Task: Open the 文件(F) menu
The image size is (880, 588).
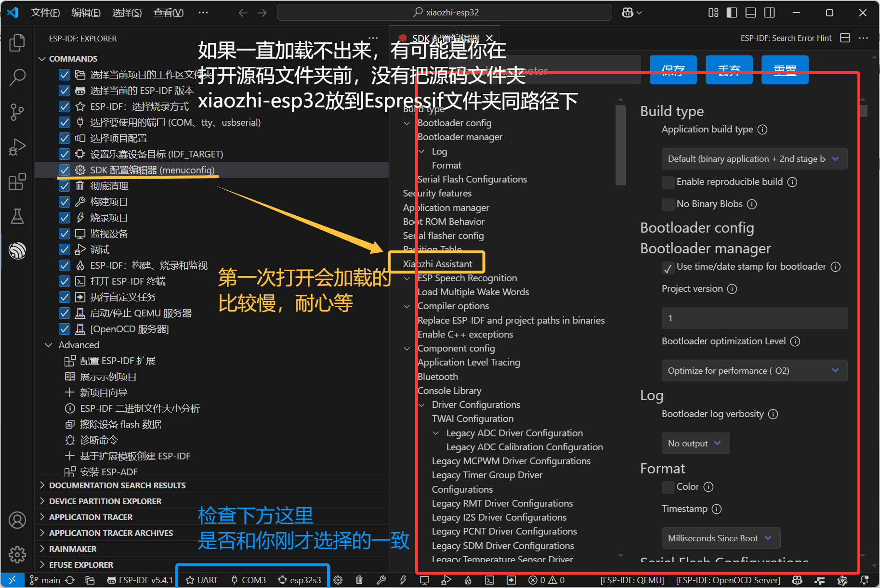Action: click(x=45, y=13)
